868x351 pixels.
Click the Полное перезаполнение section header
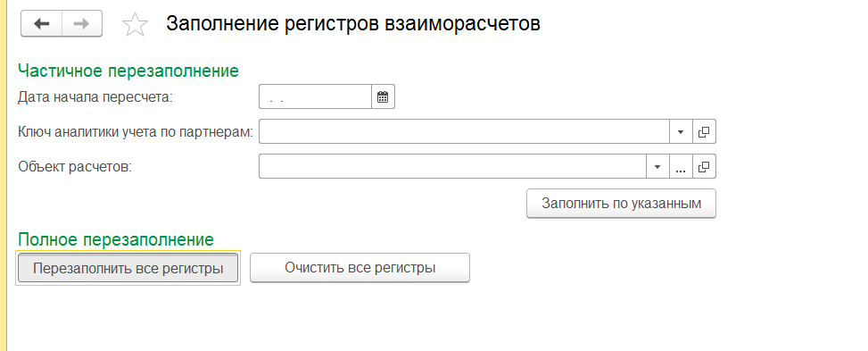pos(116,239)
